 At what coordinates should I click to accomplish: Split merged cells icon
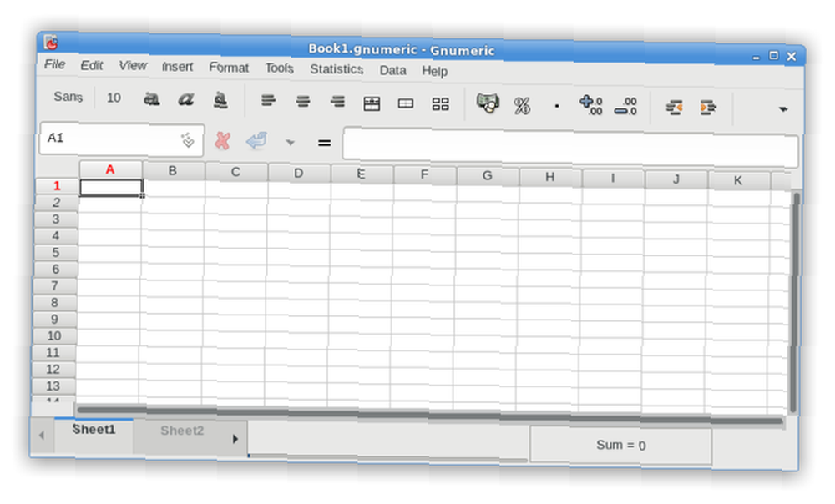coord(440,103)
